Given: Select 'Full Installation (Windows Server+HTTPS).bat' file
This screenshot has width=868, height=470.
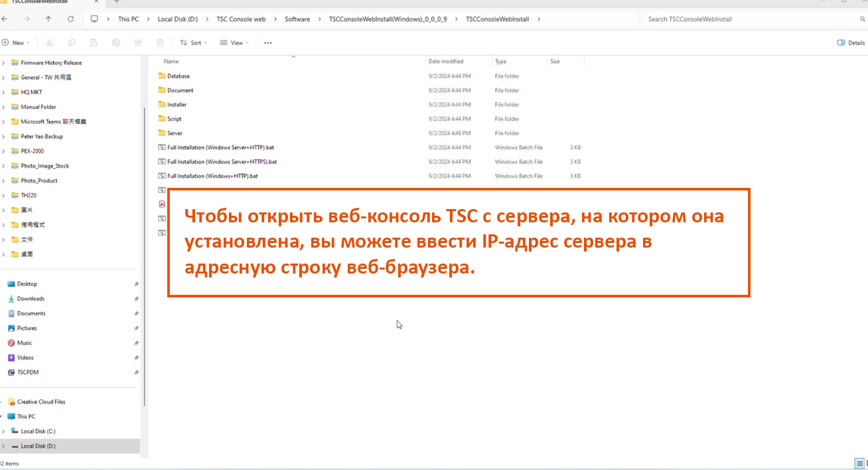Looking at the screenshot, I should [x=222, y=162].
